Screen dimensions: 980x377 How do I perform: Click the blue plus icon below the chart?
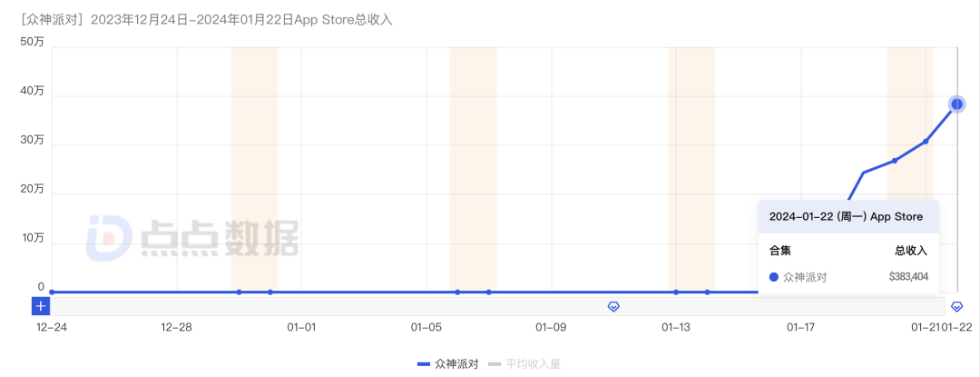pos(41,306)
